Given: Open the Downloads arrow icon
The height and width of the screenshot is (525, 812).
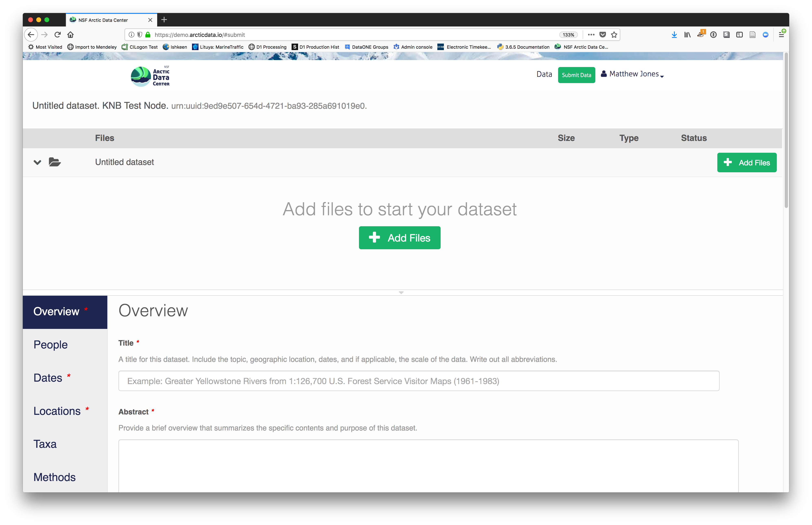Looking at the screenshot, I should point(674,35).
